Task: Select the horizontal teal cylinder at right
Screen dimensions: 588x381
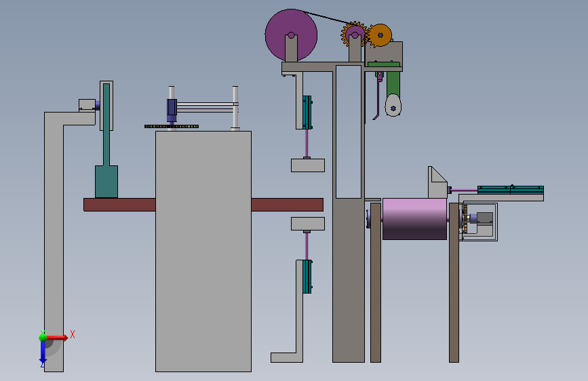Action: click(x=511, y=190)
